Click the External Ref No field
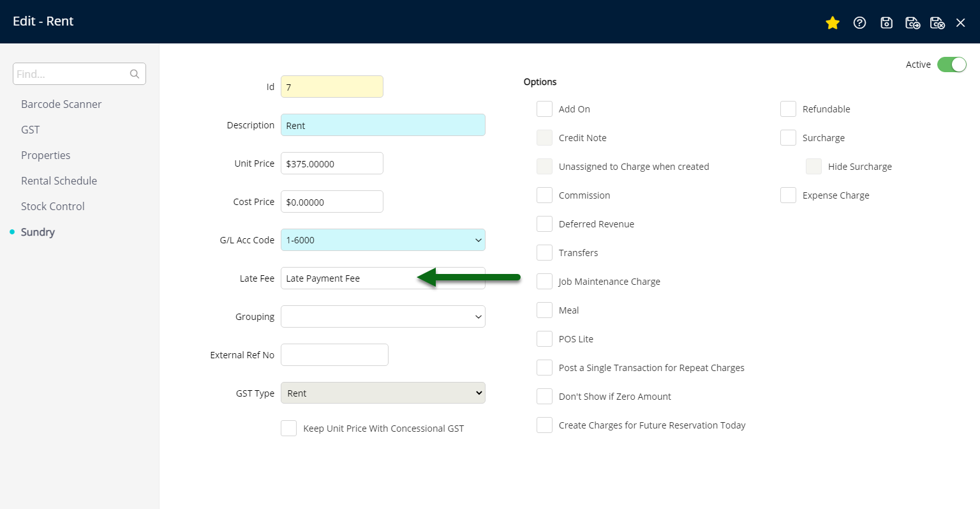980x509 pixels. (x=334, y=355)
